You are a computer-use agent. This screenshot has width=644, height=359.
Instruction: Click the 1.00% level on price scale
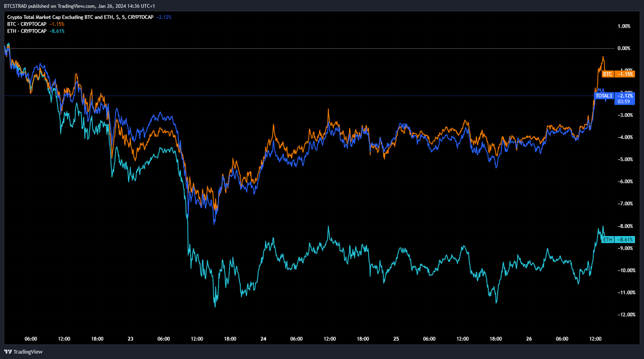pos(623,26)
